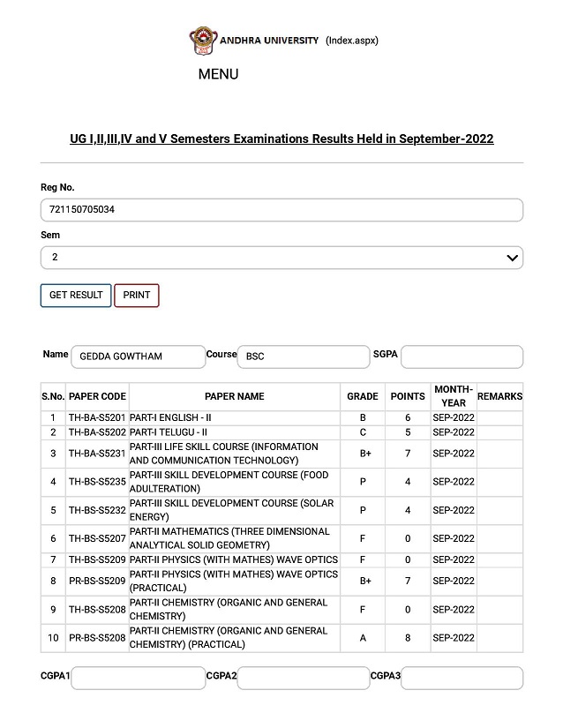The height and width of the screenshot is (728, 563).
Task: Click the Solar Energy paper name
Action: pos(231,510)
